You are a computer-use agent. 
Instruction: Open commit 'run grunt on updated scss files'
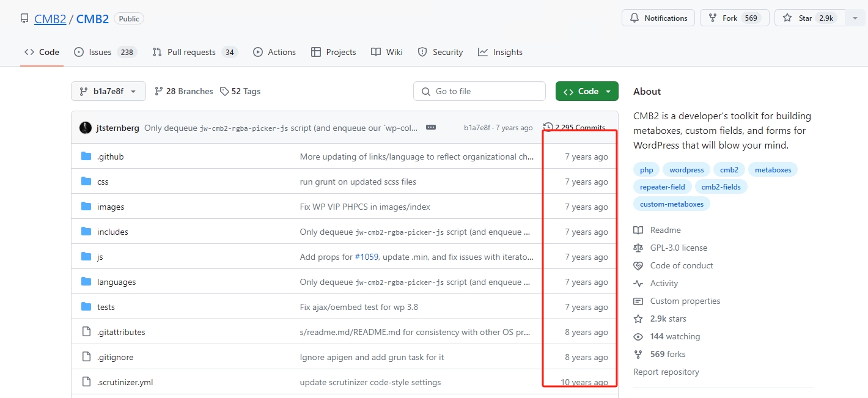[358, 182]
